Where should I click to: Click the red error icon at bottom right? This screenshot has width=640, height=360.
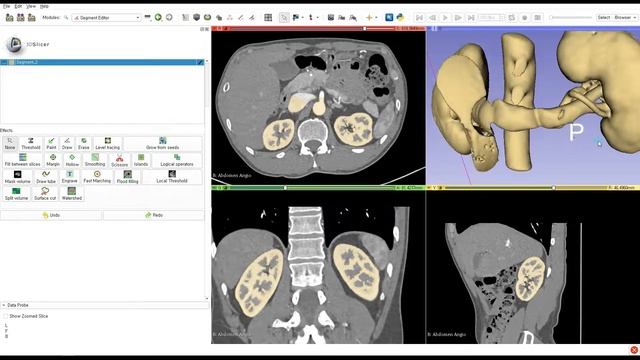click(x=634, y=350)
